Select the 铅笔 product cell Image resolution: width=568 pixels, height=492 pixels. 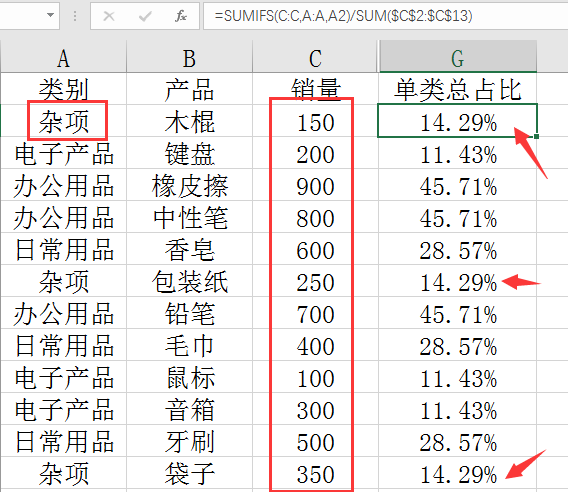pos(189,313)
